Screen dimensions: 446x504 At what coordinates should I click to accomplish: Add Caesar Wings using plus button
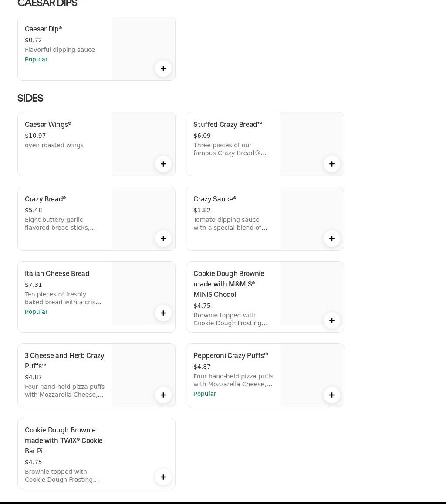pos(163,164)
